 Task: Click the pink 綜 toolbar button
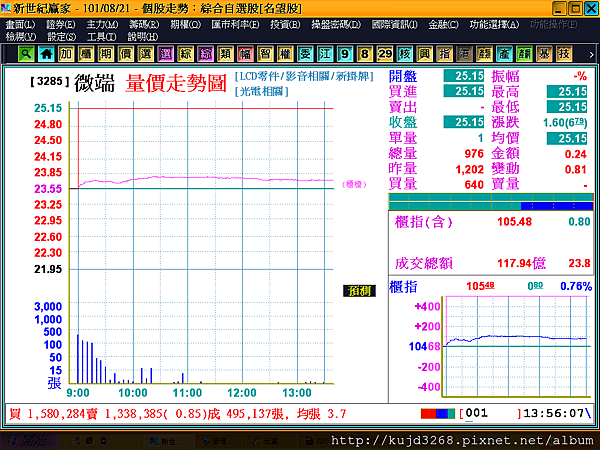click(205, 54)
